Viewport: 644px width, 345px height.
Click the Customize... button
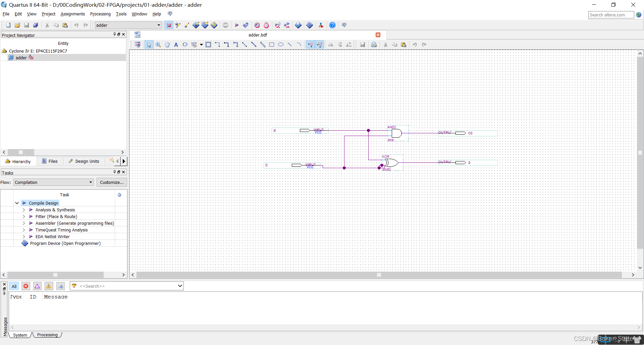(x=112, y=182)
